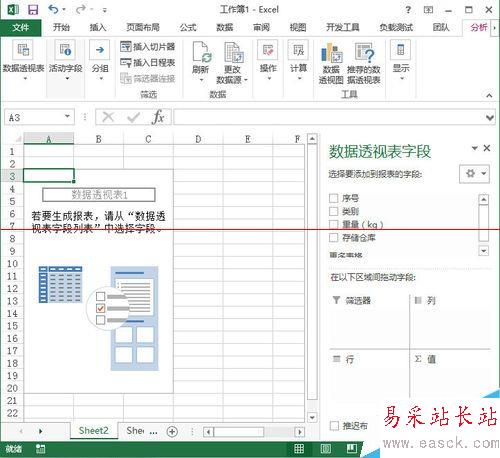Switch to the 数据 data tab
The image size is (500, 458).
224,27
